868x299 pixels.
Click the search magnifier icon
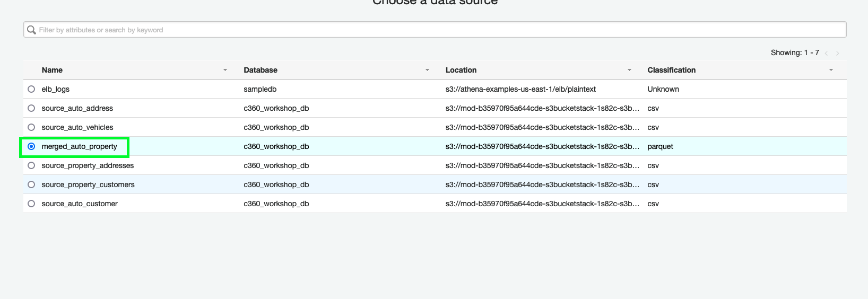coord(32,30)
